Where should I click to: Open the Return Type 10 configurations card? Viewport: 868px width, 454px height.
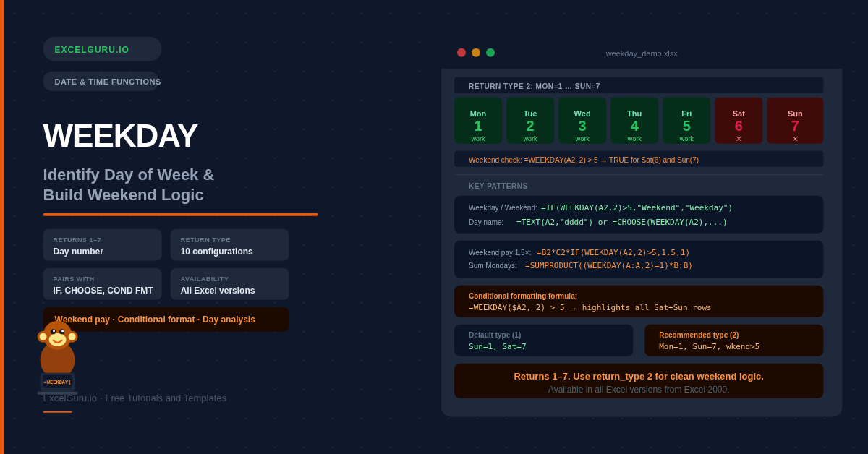(x=229, y=245)
